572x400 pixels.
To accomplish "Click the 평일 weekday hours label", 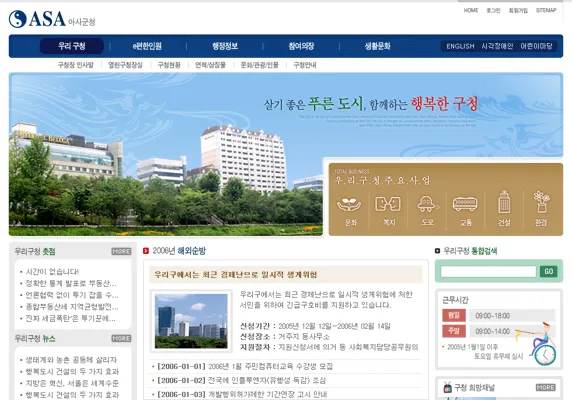I will point(454,315).
